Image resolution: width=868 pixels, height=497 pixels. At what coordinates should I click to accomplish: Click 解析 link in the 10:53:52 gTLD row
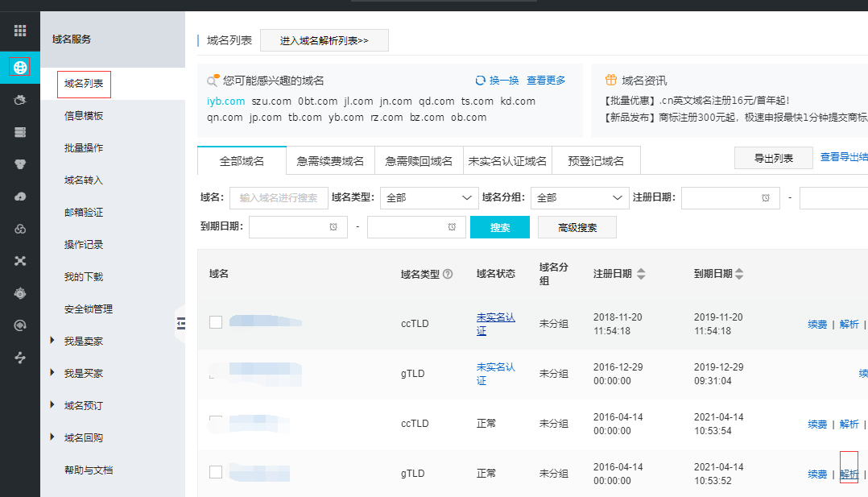tap(849, 474)
